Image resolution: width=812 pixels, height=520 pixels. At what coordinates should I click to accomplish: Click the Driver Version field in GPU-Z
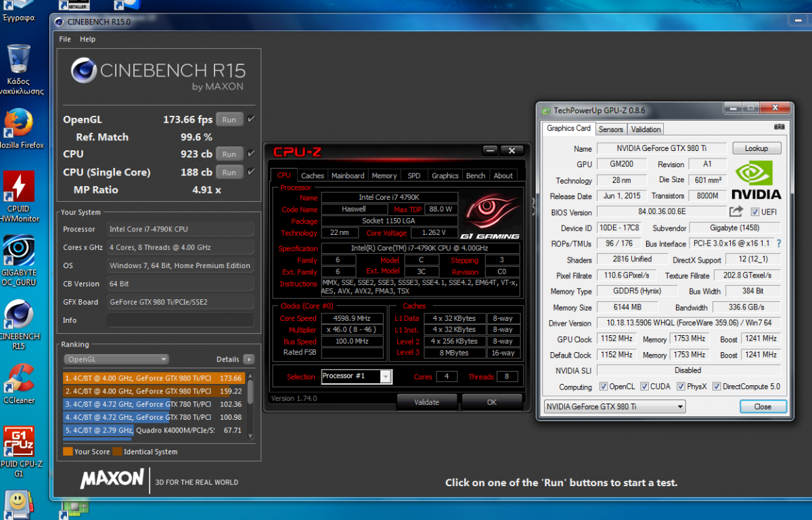pos(689,323)
